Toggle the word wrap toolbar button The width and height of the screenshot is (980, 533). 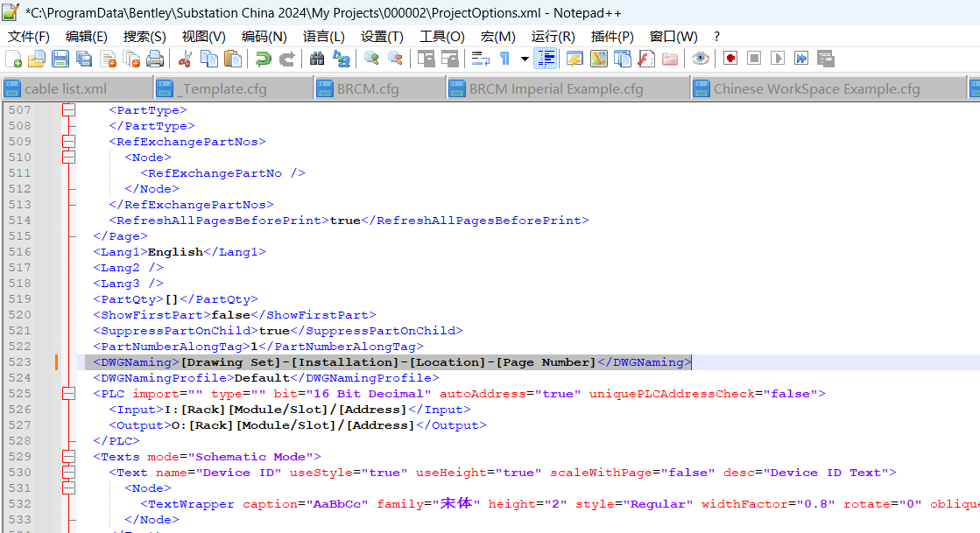pos(480,59)
